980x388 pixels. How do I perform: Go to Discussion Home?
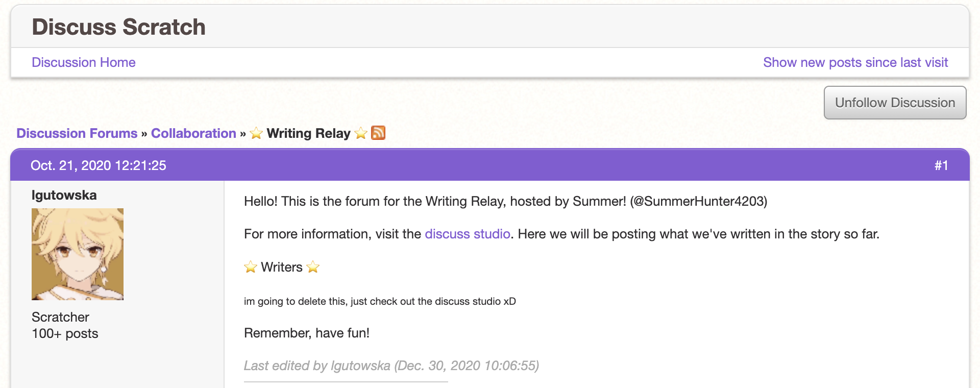point(84,62)
